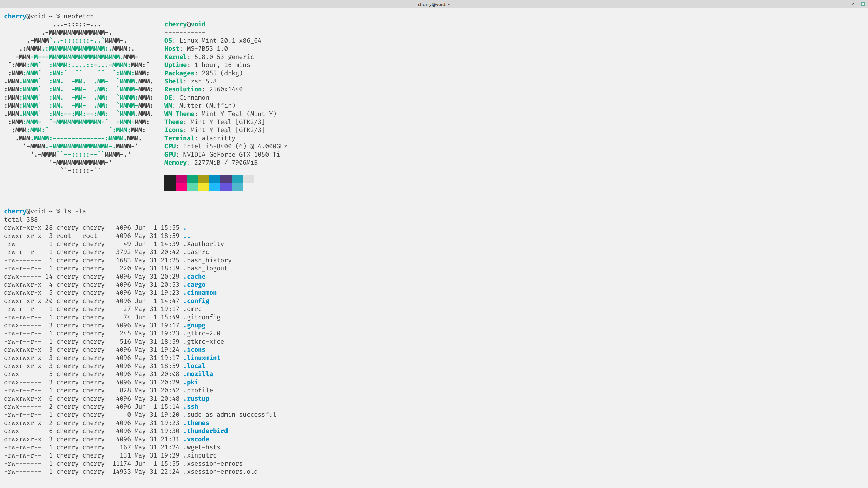Click the 'ls -la' command text
The image size is (868, 488).
point(75,211)
